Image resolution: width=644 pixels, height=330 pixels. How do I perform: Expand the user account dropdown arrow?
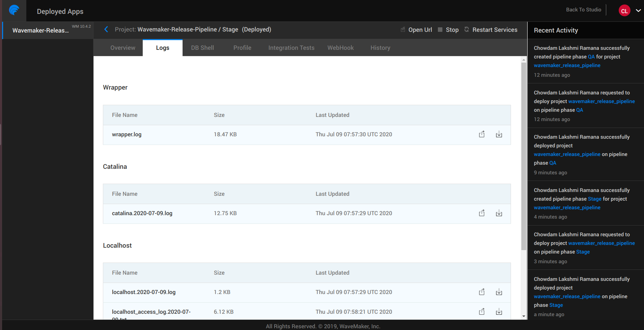click(638, 10)
